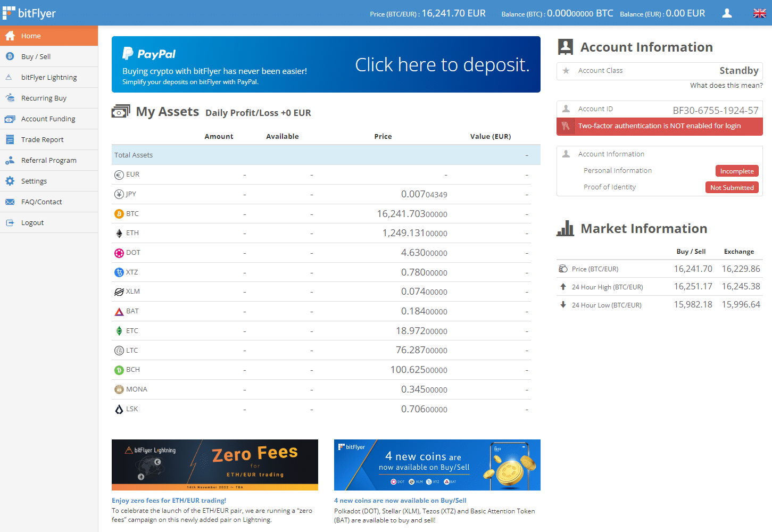The image size is (772, 532).
Task: Click the FAQ/Contact envelope icon
Action: pyautogui.click(x=10, y=202)
